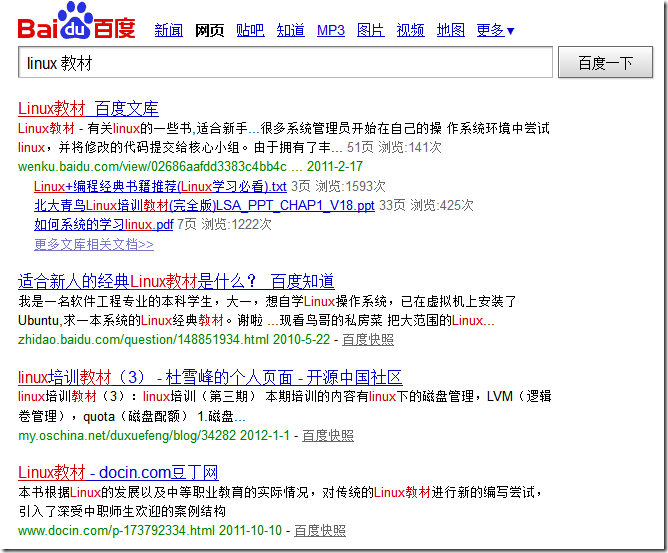This screenshot has height=553, width=668.
Task: Open linux培训教材（3）杜雪峰 result
Action: pos(210,377)
